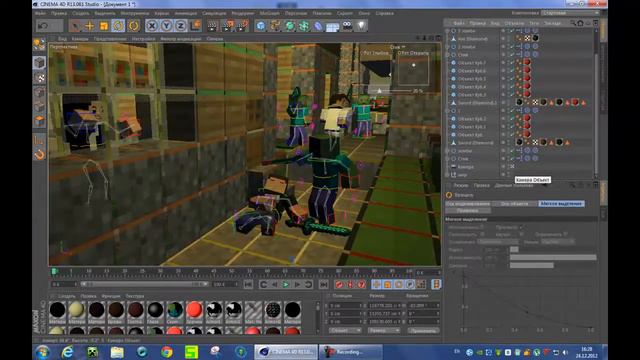Step to the previous frame
This screenshot has height=360, width=640.
click(275, 284)
